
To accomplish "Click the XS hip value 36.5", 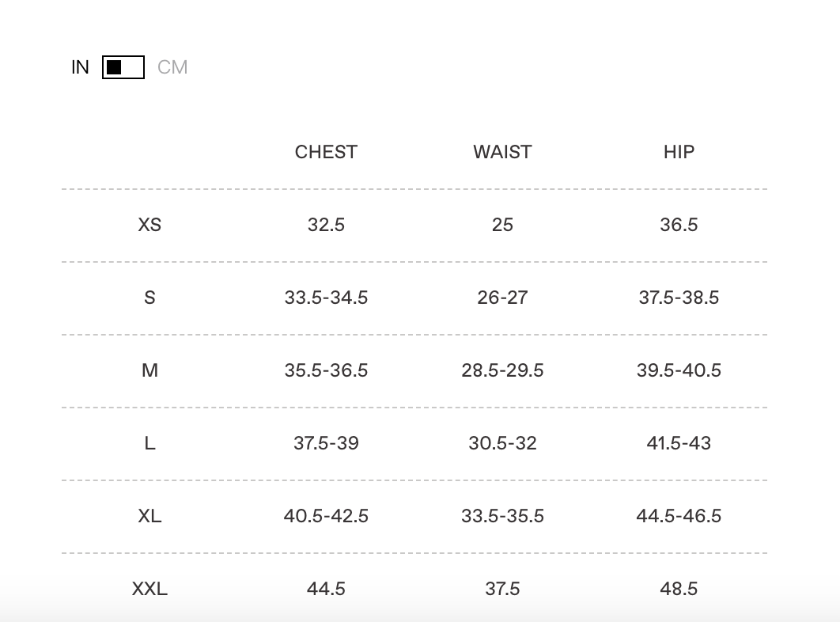I will point(679,225).
